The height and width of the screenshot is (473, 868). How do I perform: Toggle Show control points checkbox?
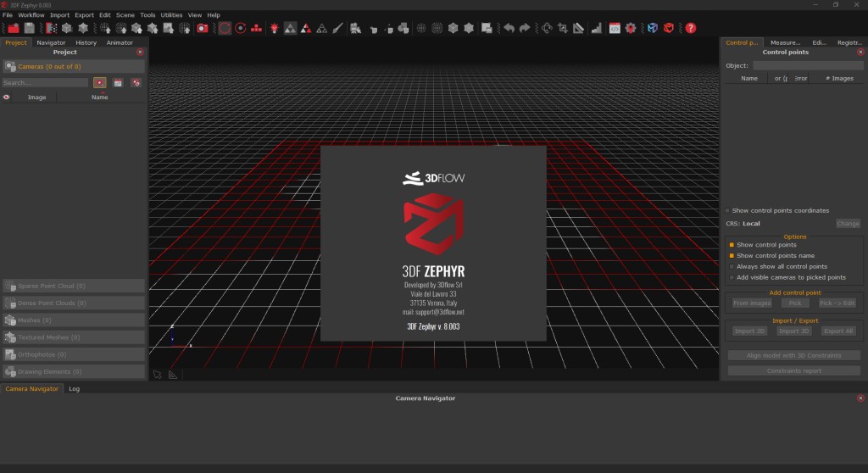click(x=732, y=245)
